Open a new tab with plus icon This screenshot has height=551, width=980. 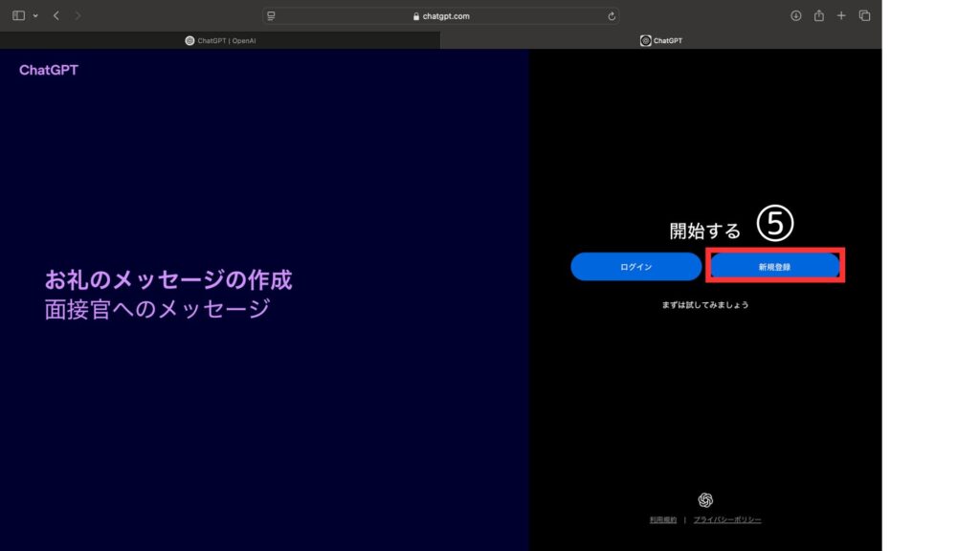[x=841, y=15]
